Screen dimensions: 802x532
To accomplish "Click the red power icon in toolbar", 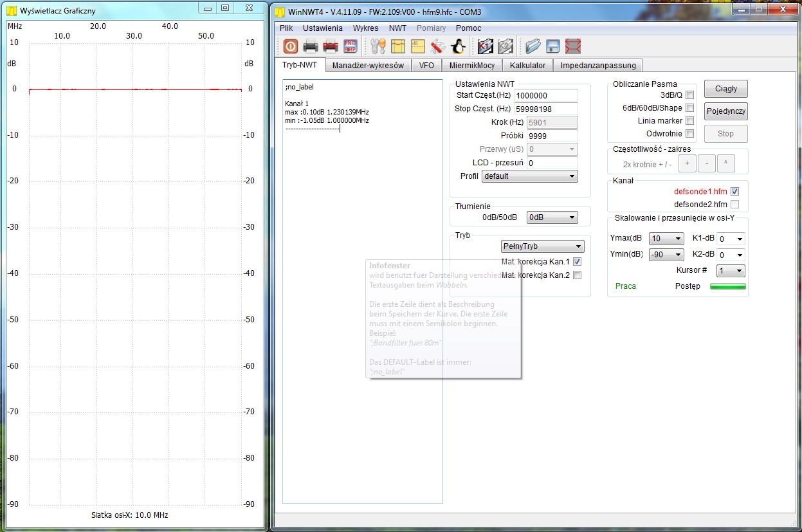I will pyautogui.click(x=290, y=46).
